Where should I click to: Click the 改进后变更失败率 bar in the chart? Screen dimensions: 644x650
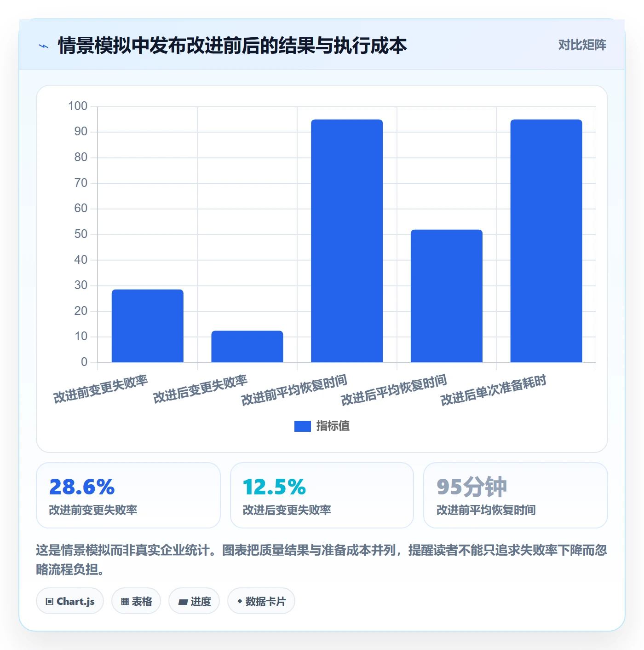click(247, 347)
